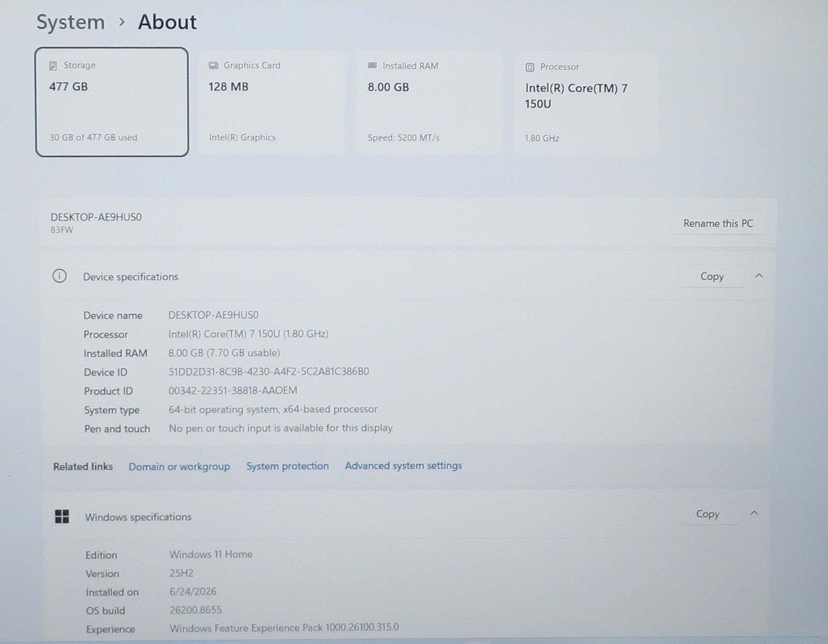Screen dimensions: 828x644
Task: Collapse the Device specifications section
Action: 759,276
